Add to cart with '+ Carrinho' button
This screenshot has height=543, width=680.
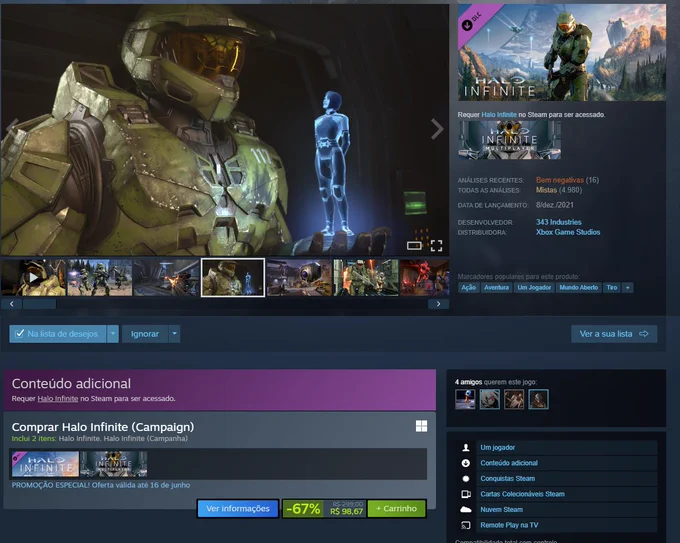click(396, 508)
